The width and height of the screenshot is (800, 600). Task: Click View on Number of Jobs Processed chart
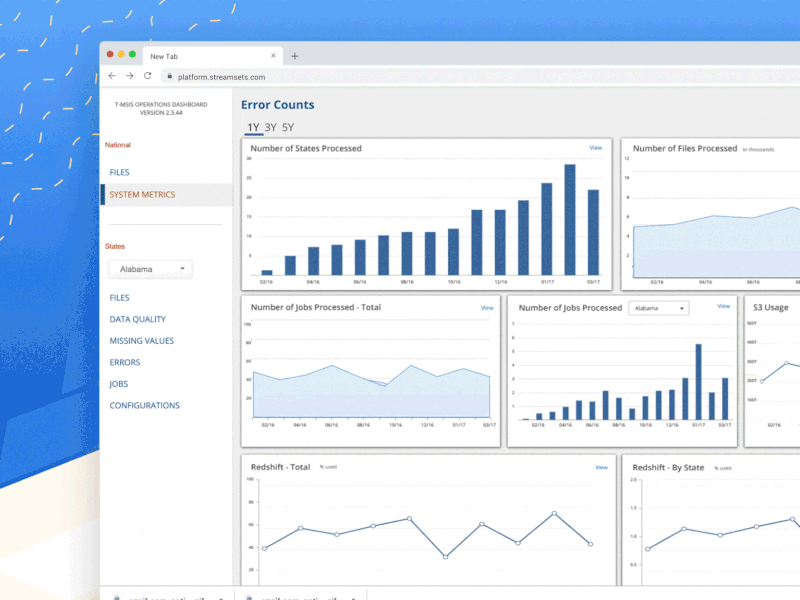[x=723, y=306]
